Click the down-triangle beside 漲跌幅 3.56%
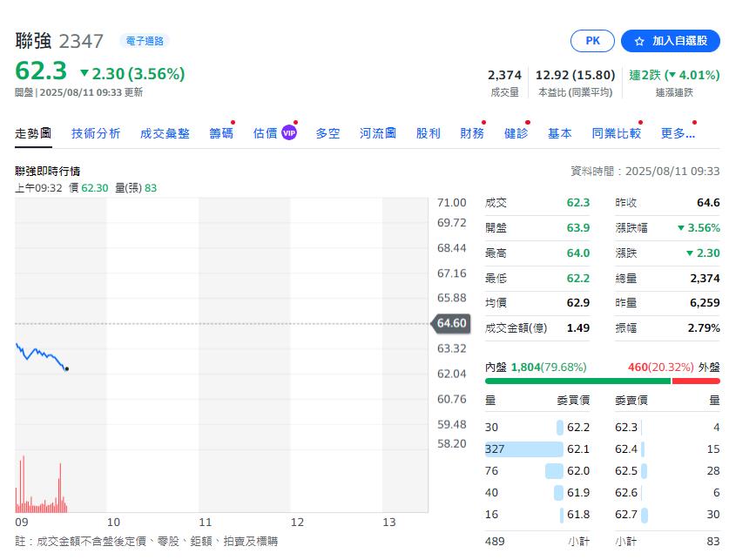 pos(680,227)
